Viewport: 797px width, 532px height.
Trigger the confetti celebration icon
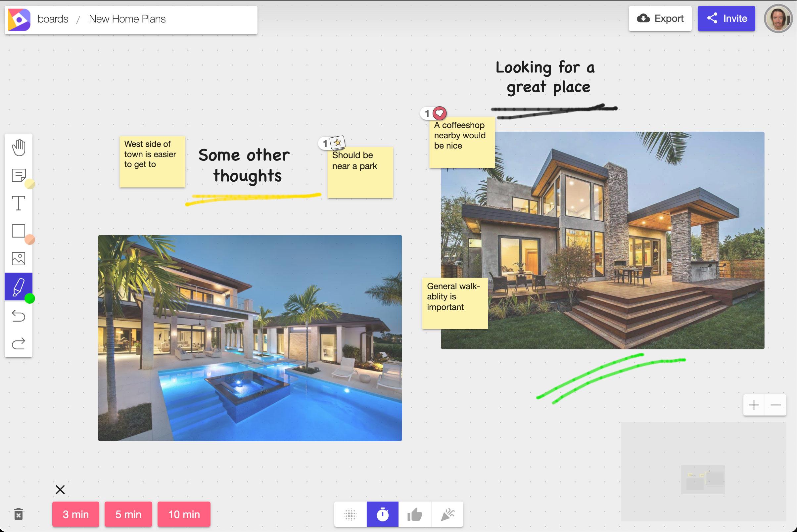coord(447,514)
